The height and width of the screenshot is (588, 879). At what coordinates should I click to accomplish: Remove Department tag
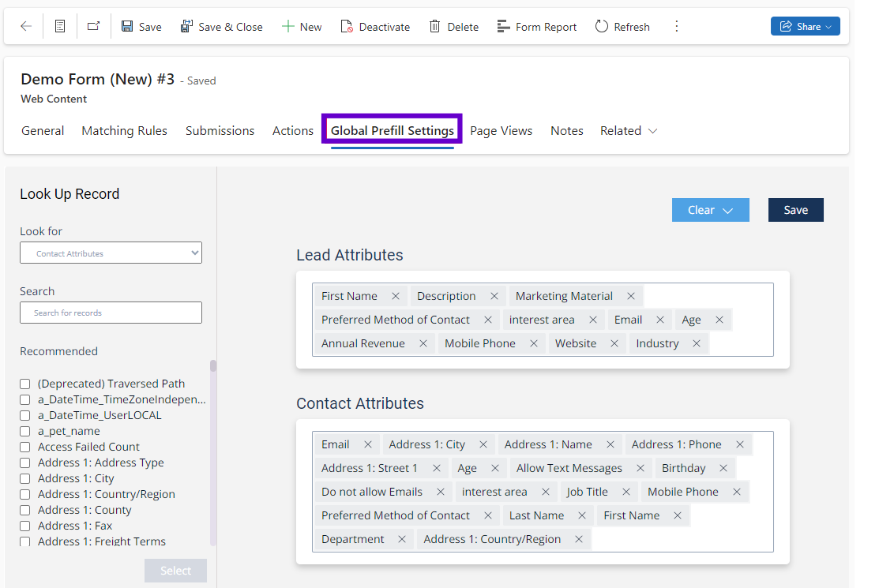pyautogui.click(x=402, y=539)
